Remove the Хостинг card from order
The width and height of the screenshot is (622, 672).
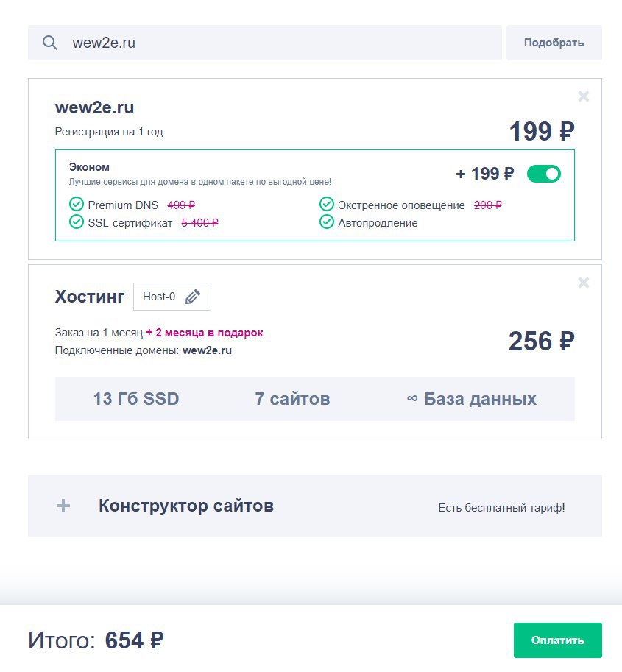584,283
